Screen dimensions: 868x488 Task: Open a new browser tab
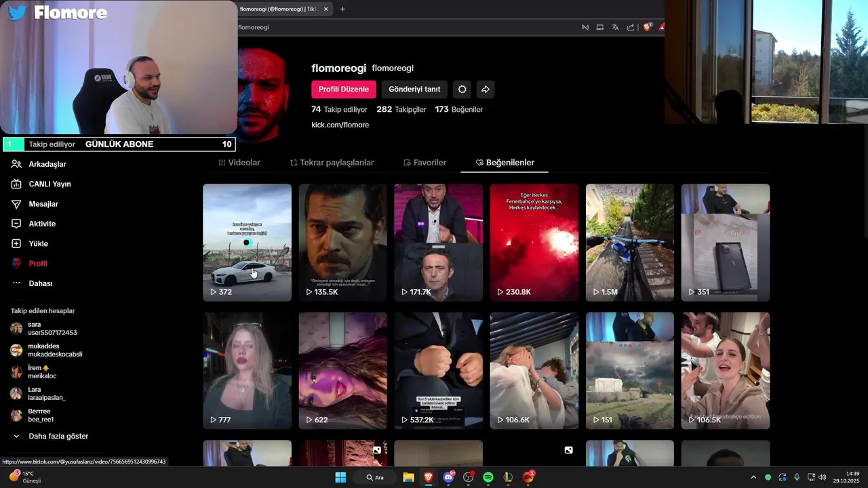coord(342,9)
